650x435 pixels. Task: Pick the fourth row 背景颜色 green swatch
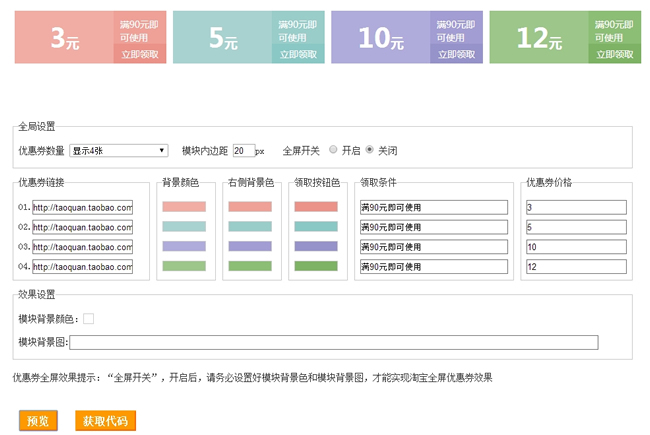click(x=184, y=266)
